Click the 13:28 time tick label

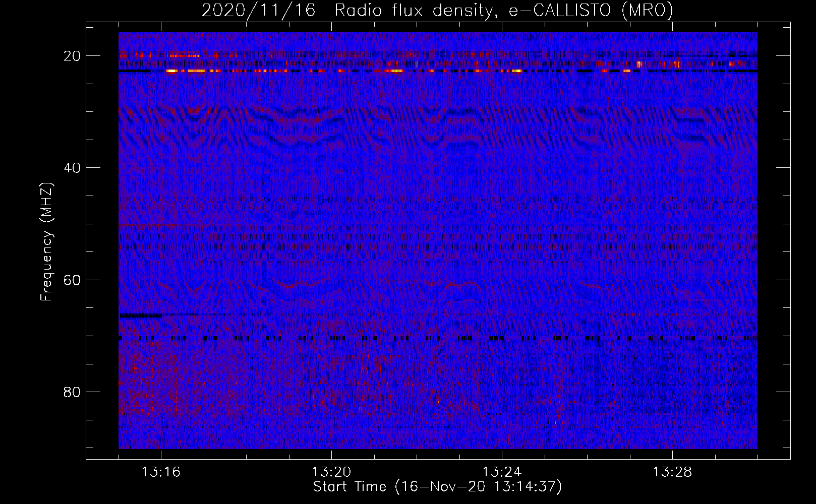pos(672,472)
